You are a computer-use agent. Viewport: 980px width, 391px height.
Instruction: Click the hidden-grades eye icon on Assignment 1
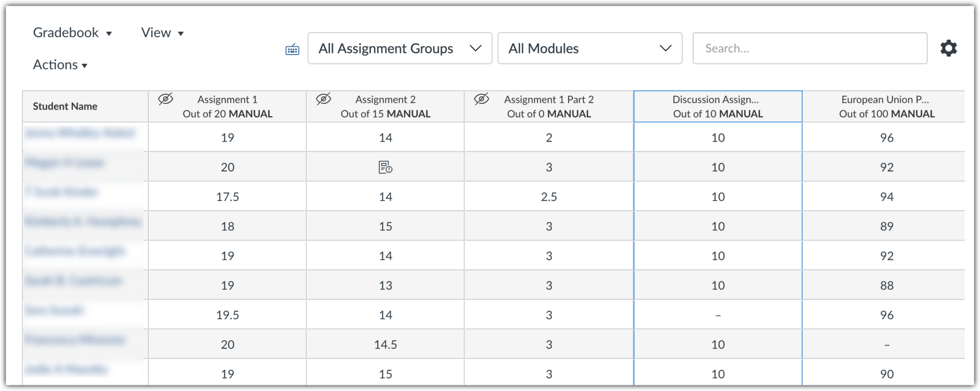tap(165, 99)
